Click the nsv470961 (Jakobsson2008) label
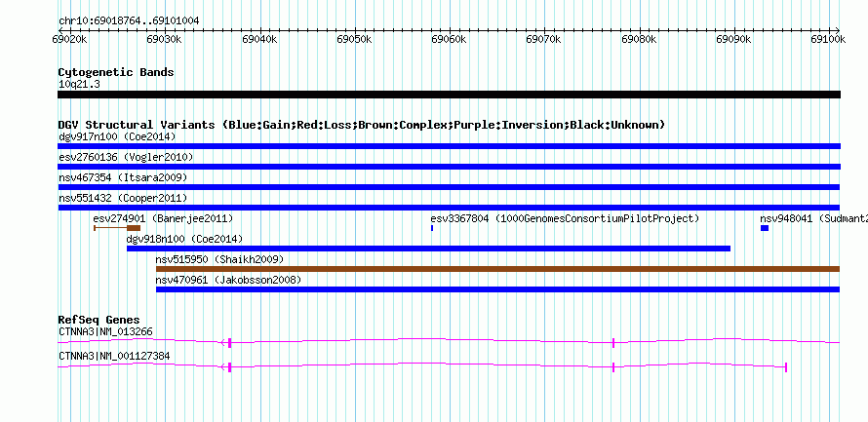 pos(228,280)
